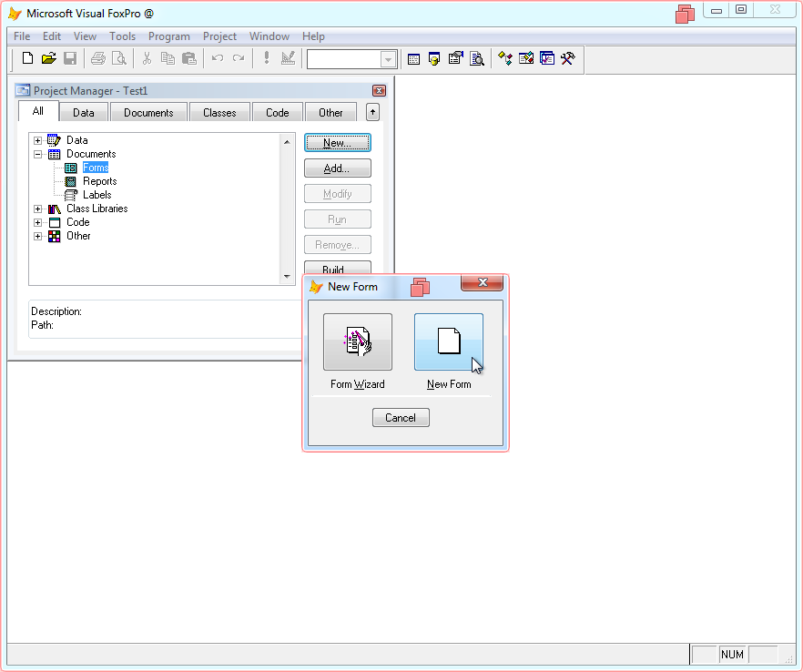
Task: Select Reports in the project tree
Action: click(x=100, y=181)
